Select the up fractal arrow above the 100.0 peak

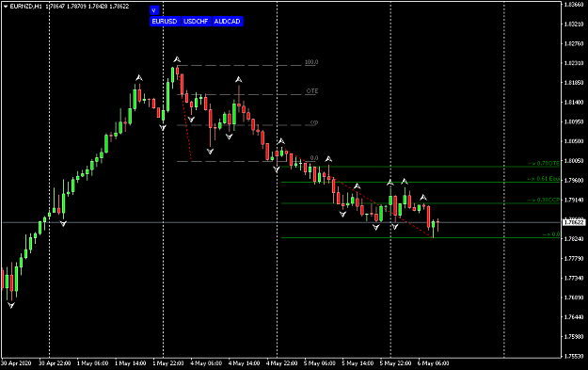point(177,59)
